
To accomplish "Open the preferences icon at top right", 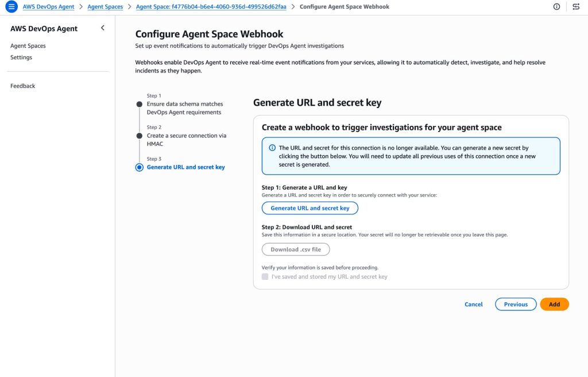I will [x=576, y=7].
